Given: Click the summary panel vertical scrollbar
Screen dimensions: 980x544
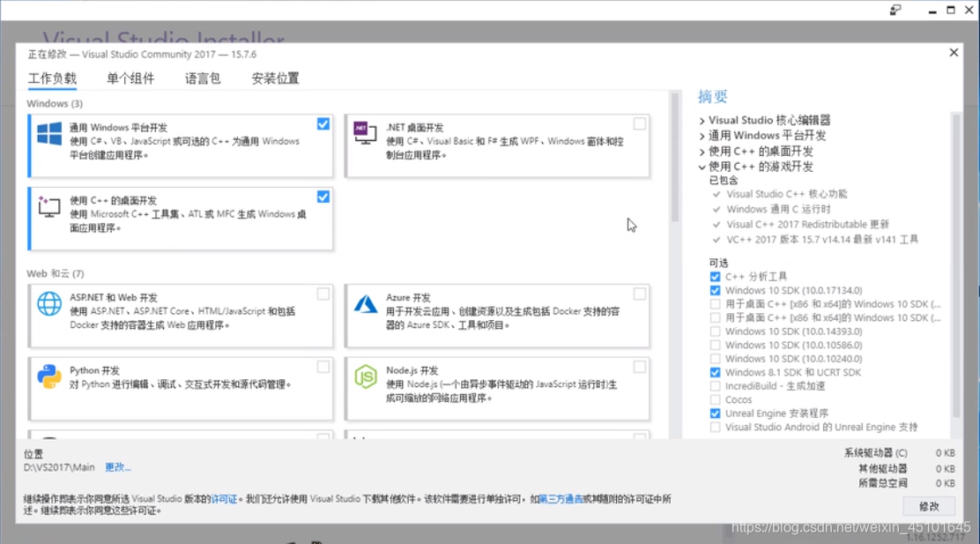Looking at the screenshot, I should pyautogui.click(x=955, y=265).
